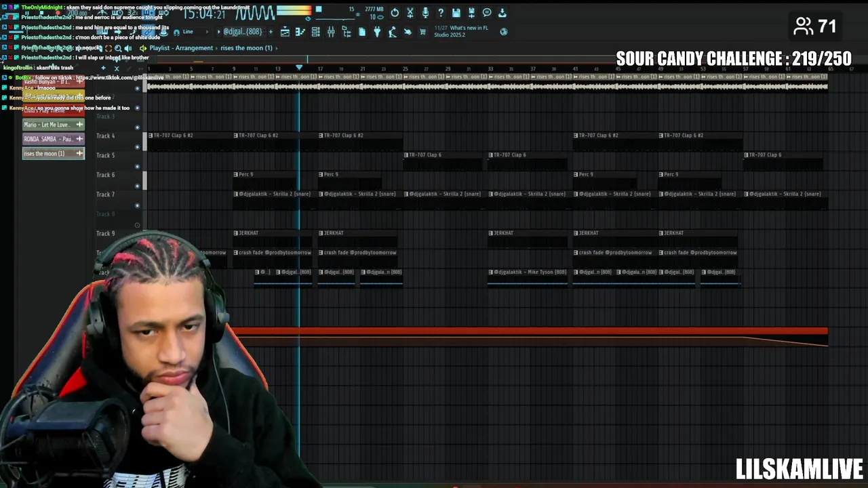Screen dimensions: 868x488
Task: Select rises the moon (1) pattern item
Action: 54,153
